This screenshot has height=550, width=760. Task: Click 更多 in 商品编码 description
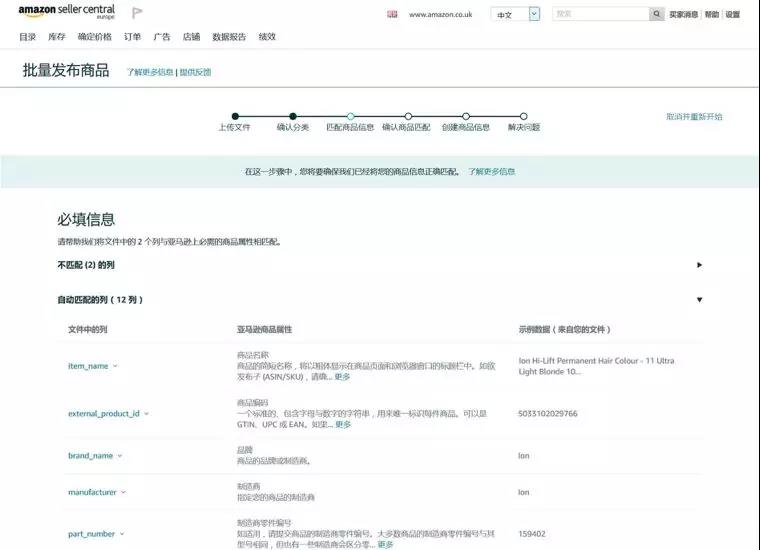click(x=343, y=424)
